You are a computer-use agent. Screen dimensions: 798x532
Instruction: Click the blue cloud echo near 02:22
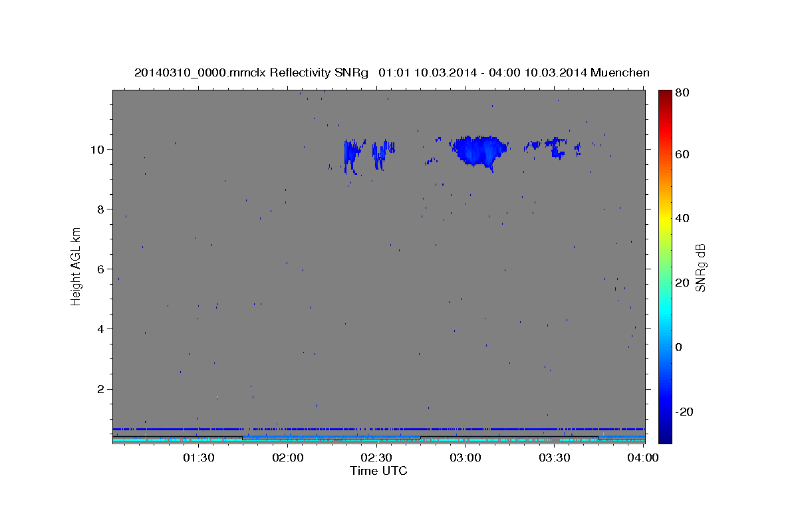coord(351,156)
